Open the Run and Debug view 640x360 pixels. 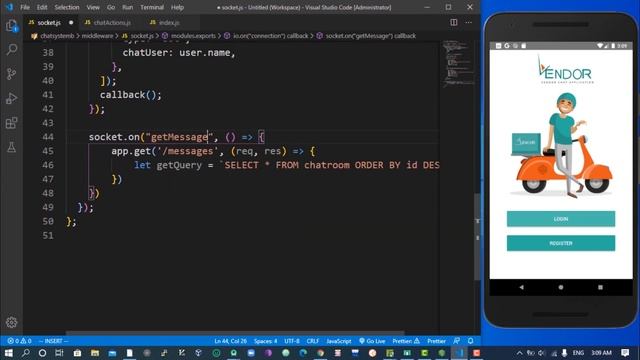[x=11, y=98]
